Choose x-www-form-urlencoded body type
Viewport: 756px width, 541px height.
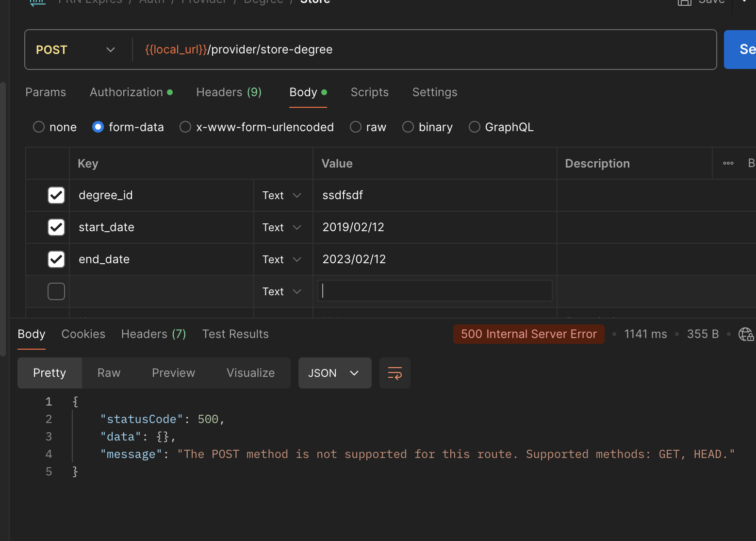[185, 127]
